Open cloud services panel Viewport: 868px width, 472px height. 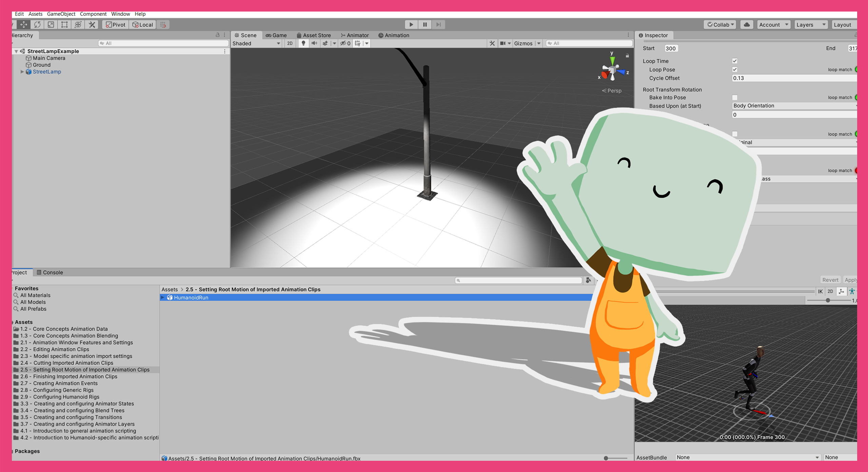click(x=747, y=25)
